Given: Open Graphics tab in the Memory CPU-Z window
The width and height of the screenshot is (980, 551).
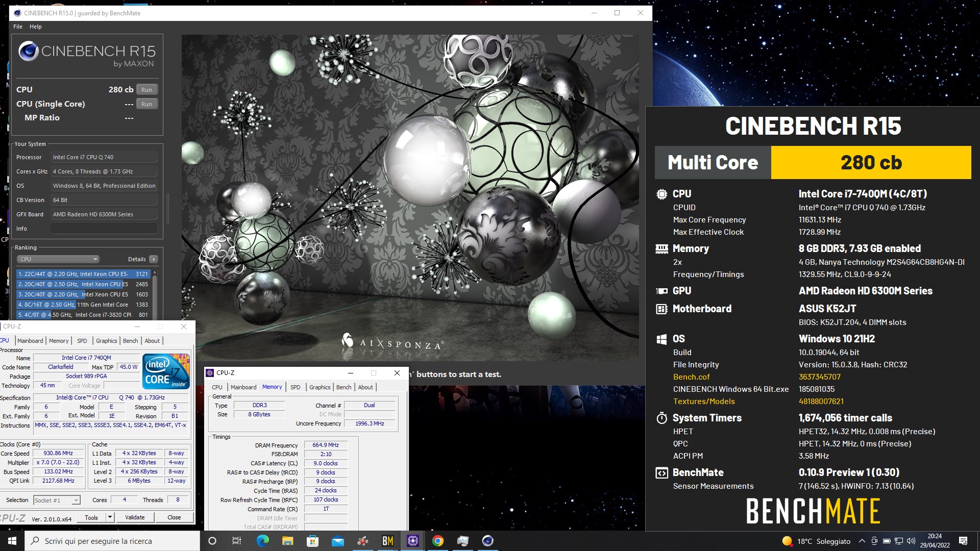Looking at the screenshot, I should [x=320, y=387].
